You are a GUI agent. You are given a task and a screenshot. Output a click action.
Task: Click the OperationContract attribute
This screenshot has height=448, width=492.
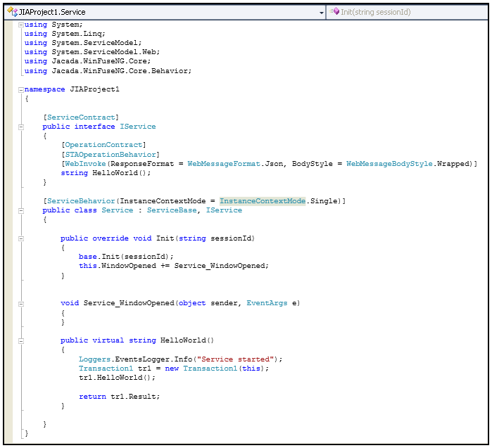pos(103,145)
